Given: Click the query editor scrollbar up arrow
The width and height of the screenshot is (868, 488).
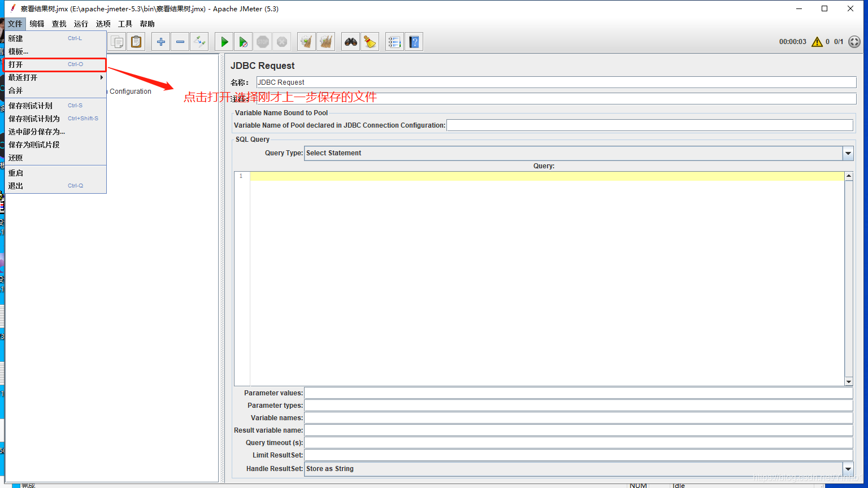Looking at the screenshot, I should click(x=848, y=176).
